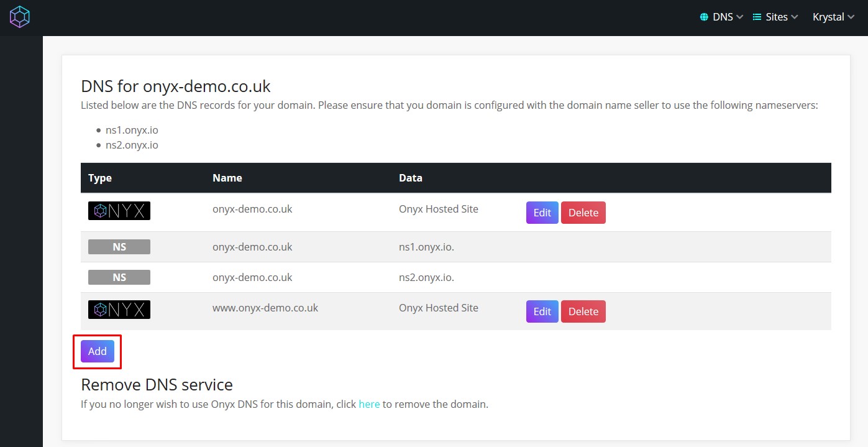
Task: Click the first NS type badge
Action: pos(119,247)
